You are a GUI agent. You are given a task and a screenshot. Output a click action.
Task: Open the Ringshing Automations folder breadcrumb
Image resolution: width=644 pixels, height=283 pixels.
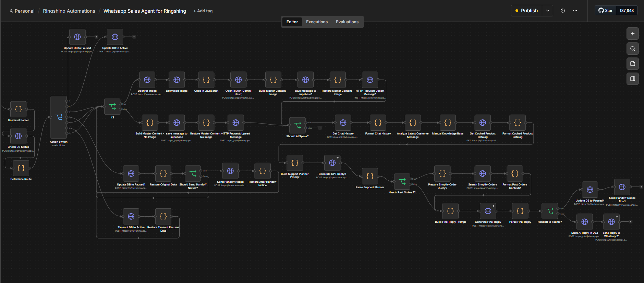[69, 11]
